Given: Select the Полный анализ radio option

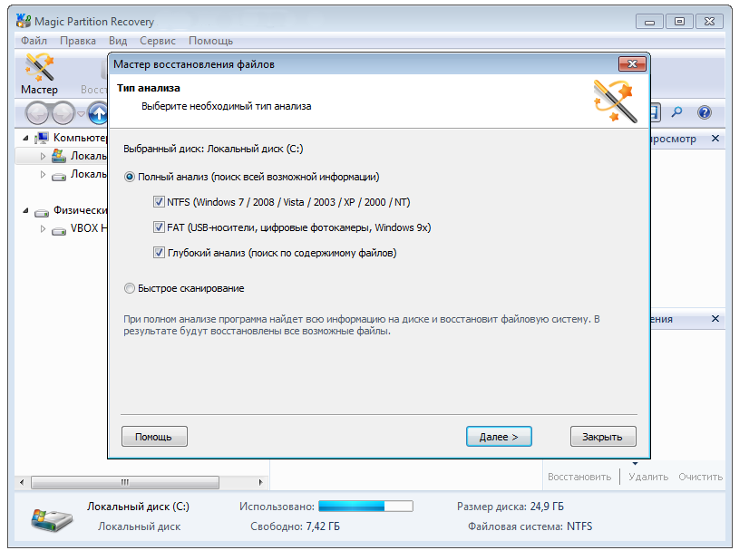Looking at the screenshot, I should 129,177.
